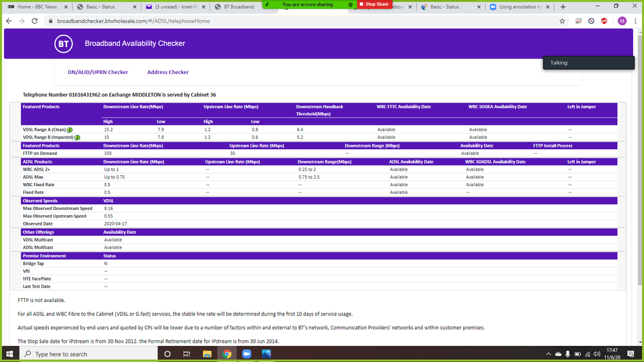Viewport: 644px width, 362px height.
Task: Show hidden system tray icons
Action: tap(549, 354)
